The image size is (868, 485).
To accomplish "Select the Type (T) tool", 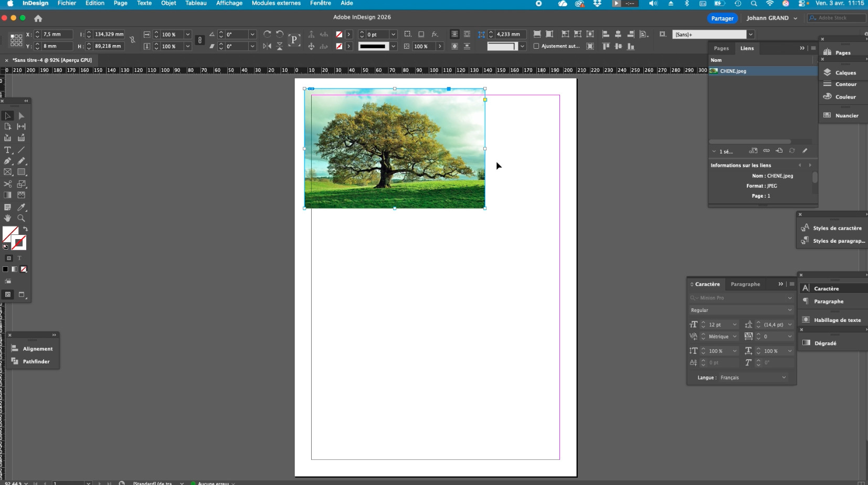I will 8,150.
